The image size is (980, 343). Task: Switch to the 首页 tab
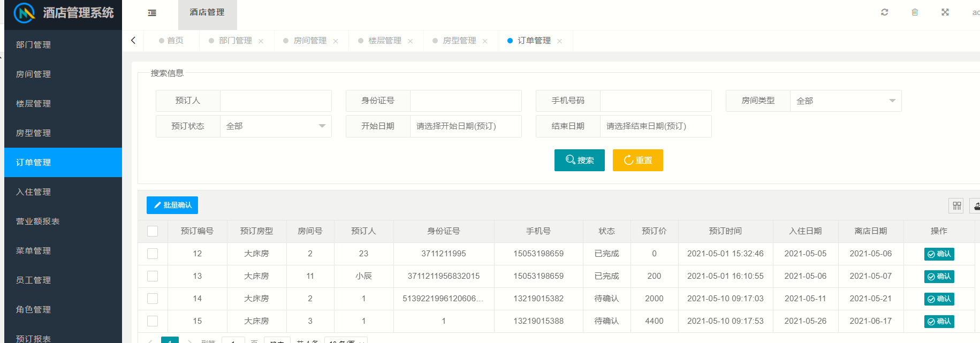pyautogui.click(x=171, y=41)
